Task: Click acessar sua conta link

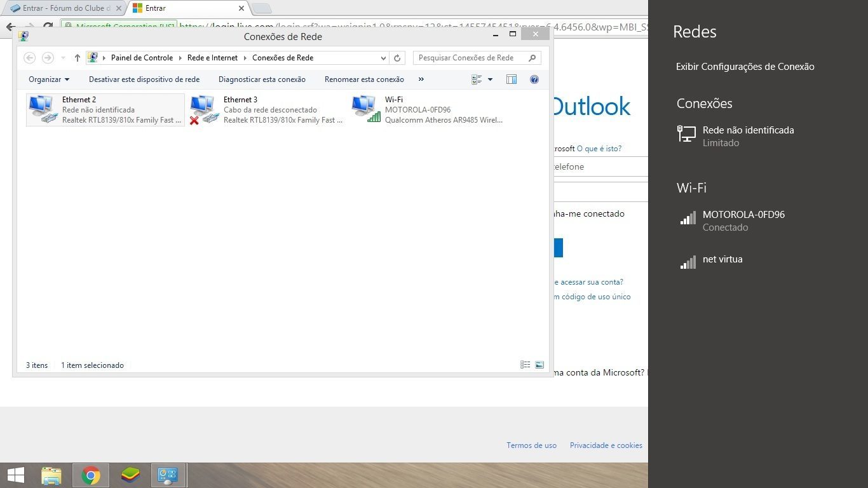Action: [589, 282]
